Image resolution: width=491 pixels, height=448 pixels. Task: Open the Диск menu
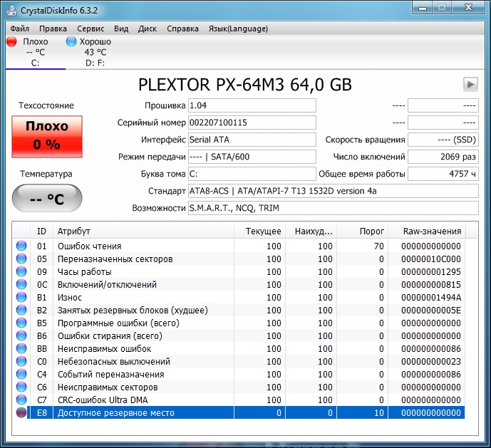[148, 28]
